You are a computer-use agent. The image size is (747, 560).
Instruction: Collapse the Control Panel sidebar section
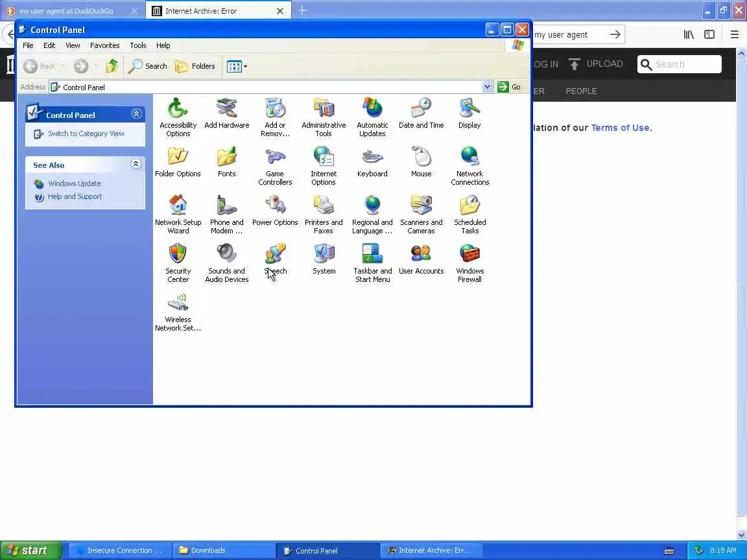136,114
